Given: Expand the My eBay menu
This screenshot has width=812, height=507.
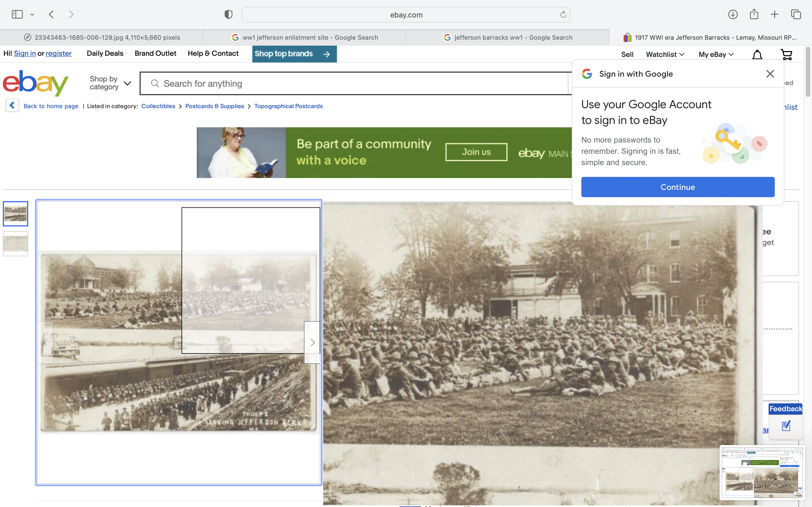Looking at the screenshot, I should click(716, 54).
